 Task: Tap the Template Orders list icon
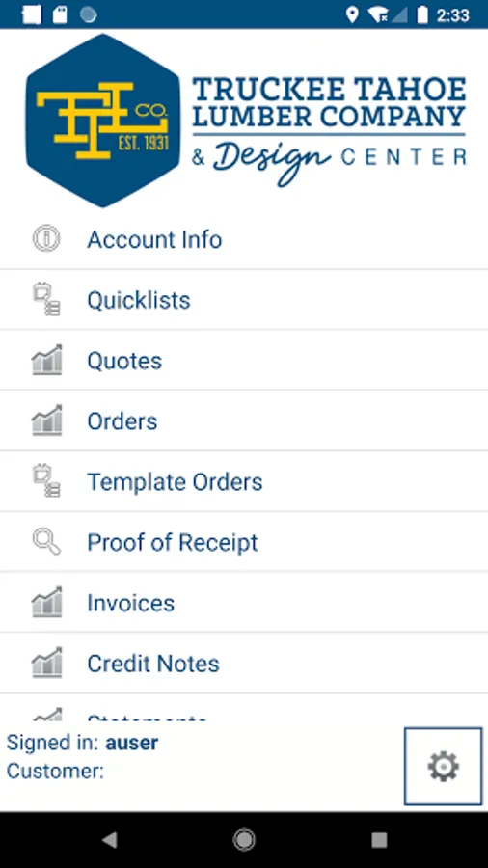coord(46,480)
